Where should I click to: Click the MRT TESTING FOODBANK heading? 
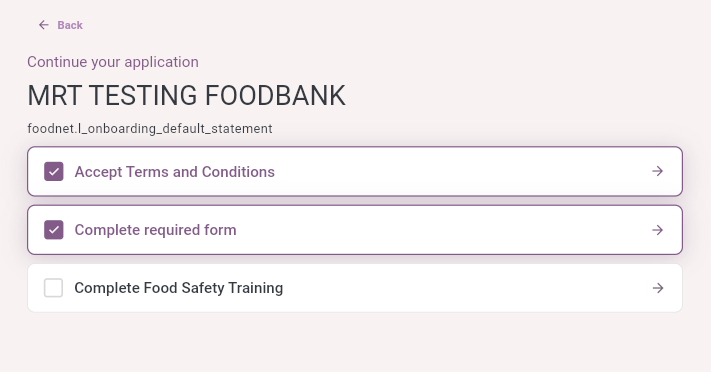[x=186, y=96]
